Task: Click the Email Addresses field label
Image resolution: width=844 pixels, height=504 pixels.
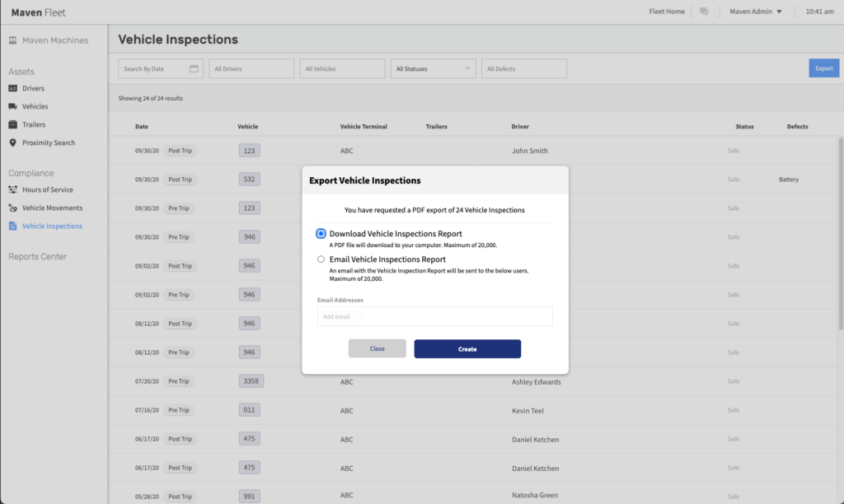Action: tap(340, 300)
